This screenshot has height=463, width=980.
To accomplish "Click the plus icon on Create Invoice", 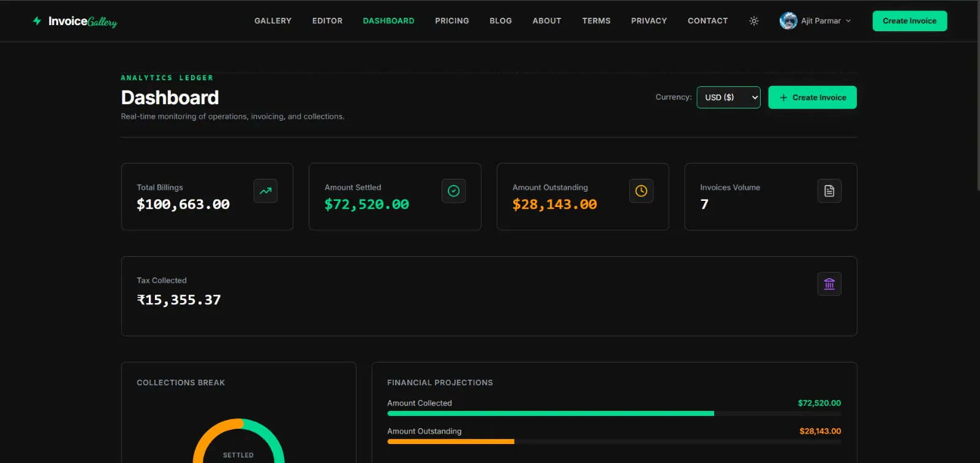I will tap(783, 97).
